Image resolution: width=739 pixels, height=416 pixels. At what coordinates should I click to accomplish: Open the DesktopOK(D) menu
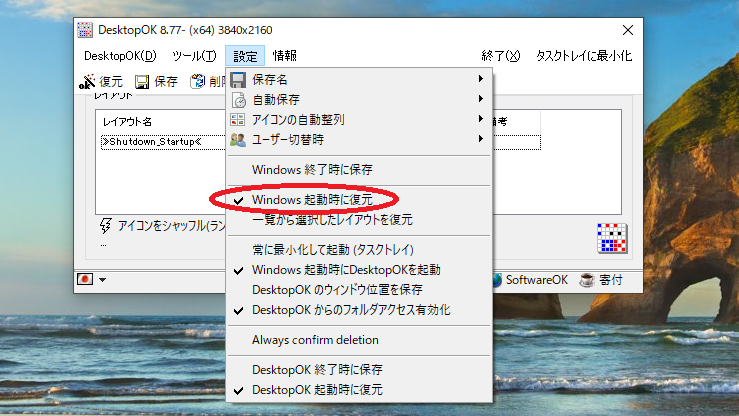tap(120, 56)
